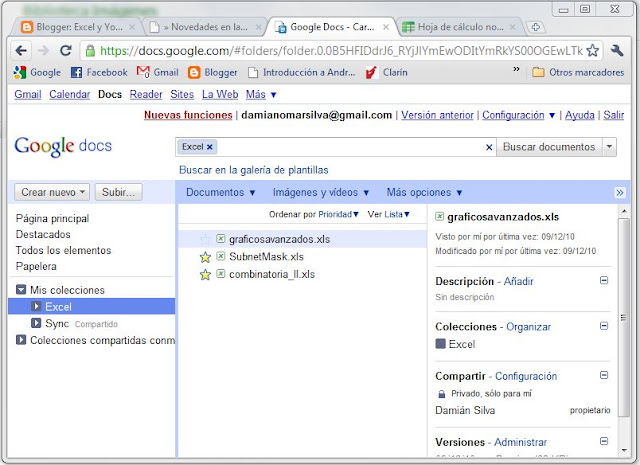
Task: Open Sites in the Google bar
Action: point(182,95)
